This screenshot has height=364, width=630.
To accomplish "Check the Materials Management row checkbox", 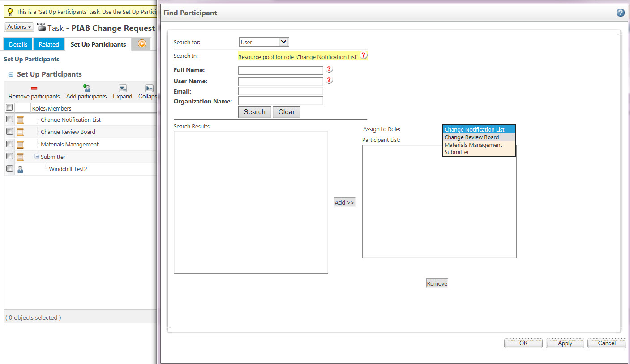I will [x=9, y=144].
